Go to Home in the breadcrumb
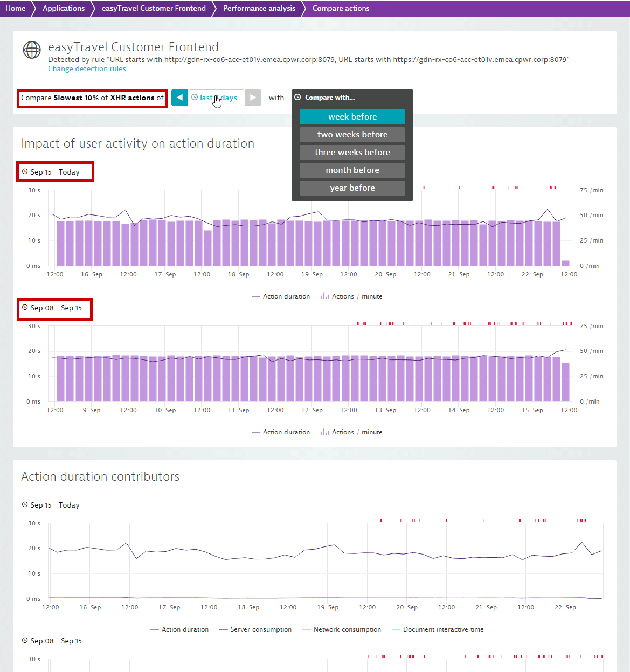 click(16, 8)
